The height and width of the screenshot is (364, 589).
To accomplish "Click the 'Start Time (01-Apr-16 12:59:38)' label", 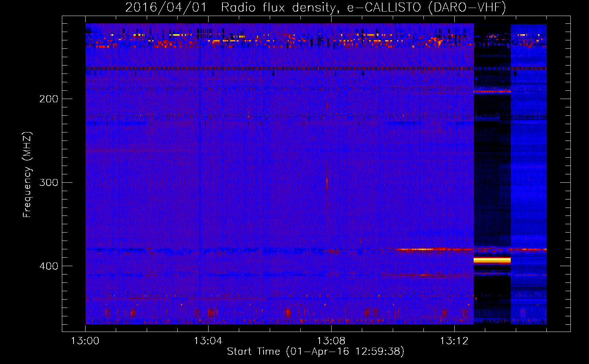I will click(316, 352).
